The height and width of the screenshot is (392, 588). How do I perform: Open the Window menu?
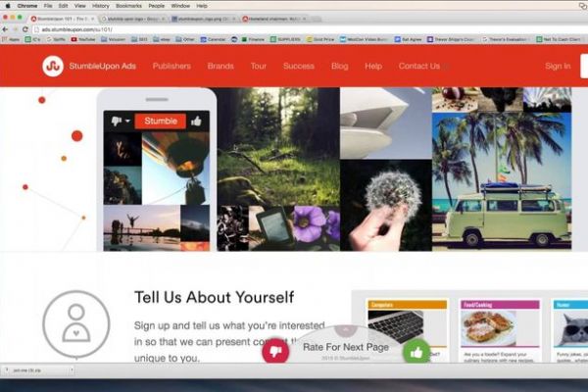coord(180,6)
